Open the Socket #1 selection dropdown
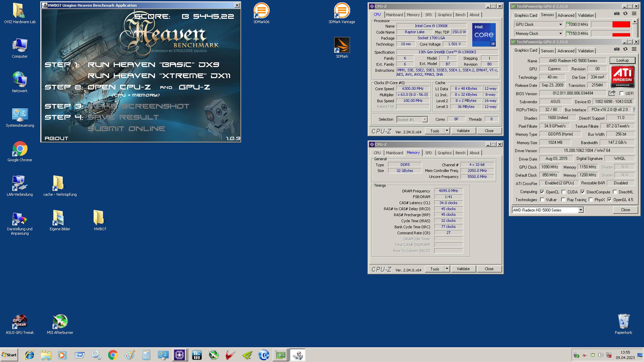Screen dimensions: 644x362 pyautogui.click(x=412, y=120)
